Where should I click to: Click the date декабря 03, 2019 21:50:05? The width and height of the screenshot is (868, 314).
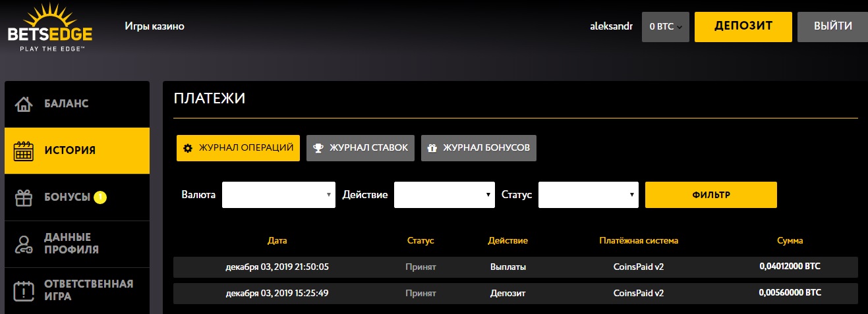[x=277, y=267]
